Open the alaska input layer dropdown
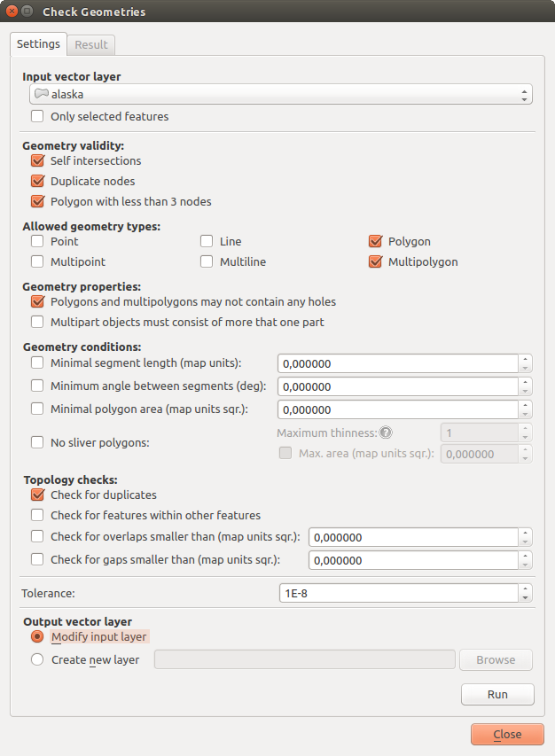This screenshot has width=555, height=756. tap(279, 94)
